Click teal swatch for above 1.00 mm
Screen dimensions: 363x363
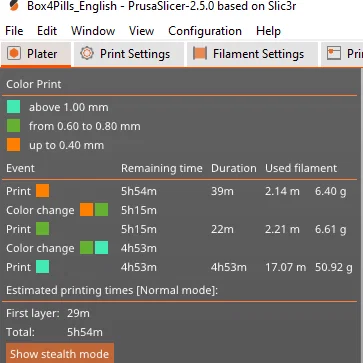click(13, 107)
